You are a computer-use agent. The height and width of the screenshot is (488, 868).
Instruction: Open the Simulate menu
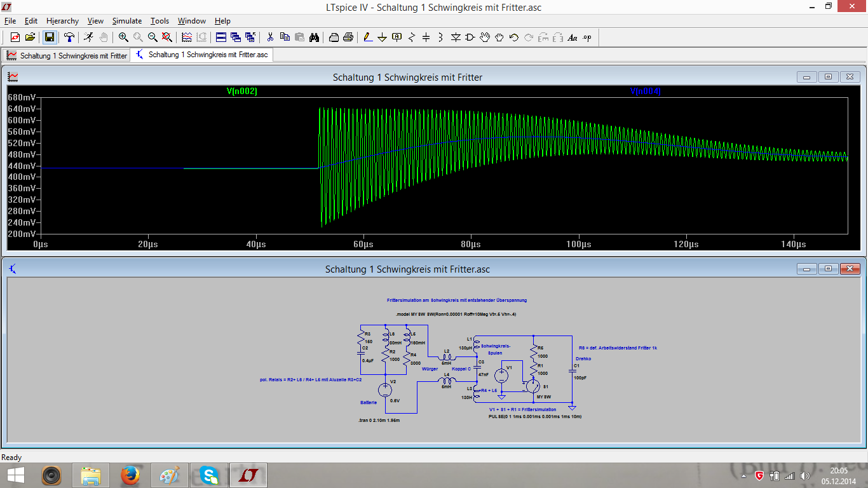coord(127,21)
